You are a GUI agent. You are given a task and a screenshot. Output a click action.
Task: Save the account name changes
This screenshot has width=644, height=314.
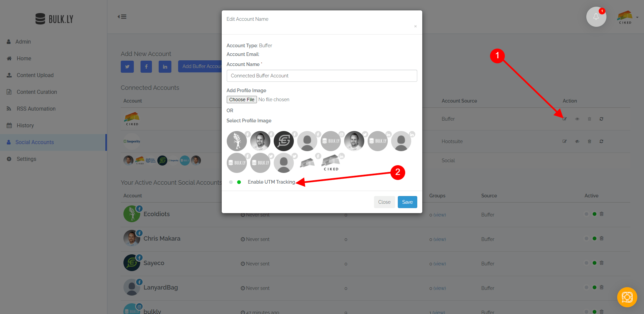click(x=407, y=202)
